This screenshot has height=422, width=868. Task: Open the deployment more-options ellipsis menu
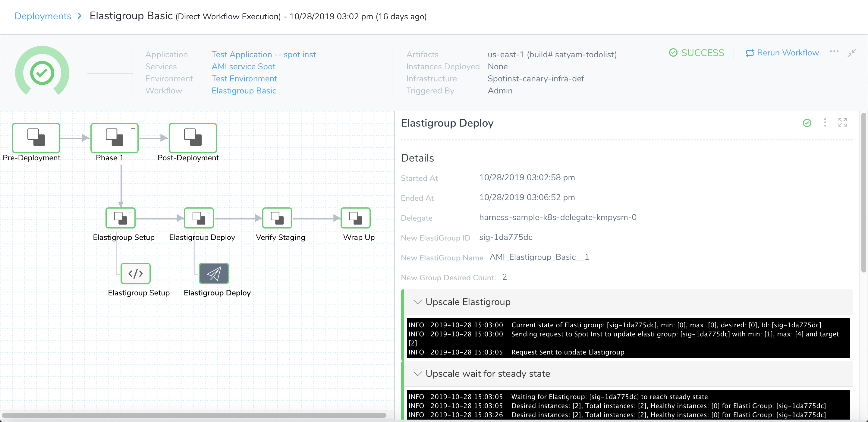(834, 52)
